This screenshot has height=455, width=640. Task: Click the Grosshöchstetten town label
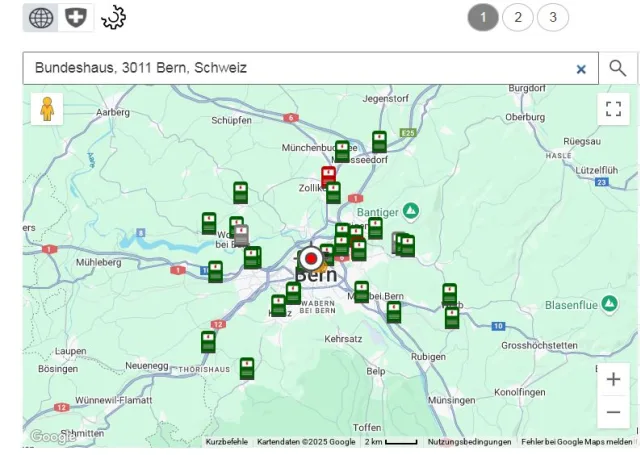click(x=539, y=345)
